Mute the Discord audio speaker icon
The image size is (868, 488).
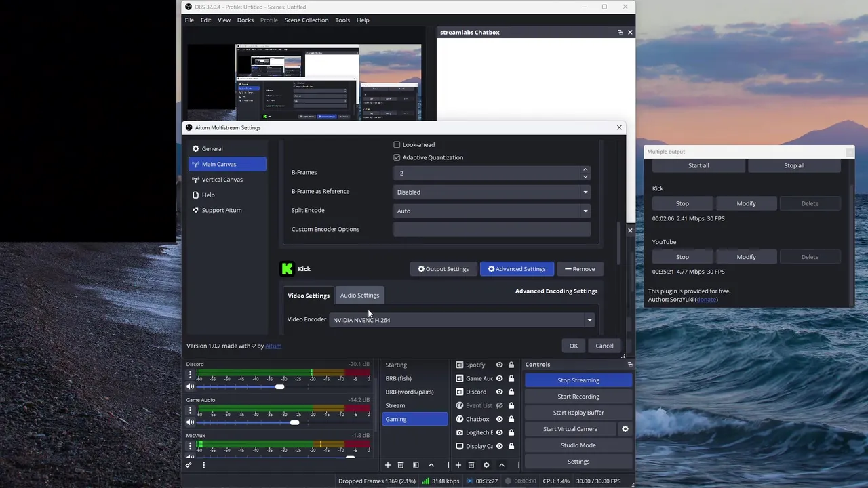tap(190, 386)
